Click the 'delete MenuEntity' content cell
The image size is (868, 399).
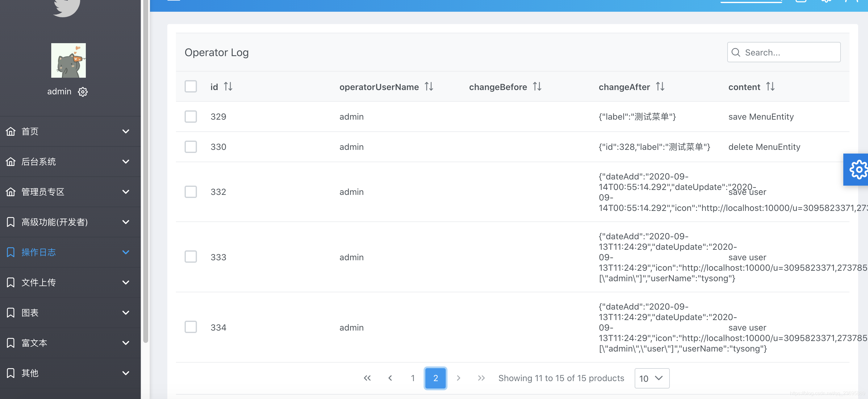[764, 147]
